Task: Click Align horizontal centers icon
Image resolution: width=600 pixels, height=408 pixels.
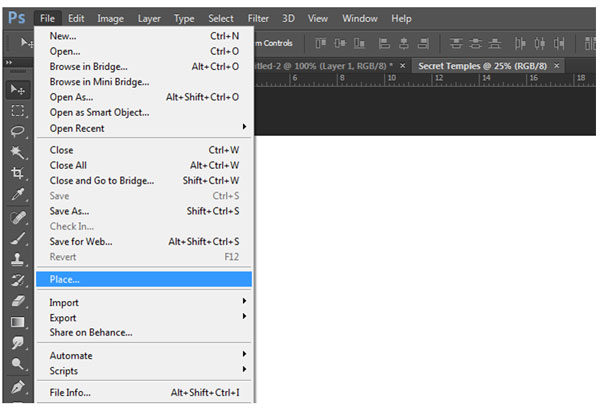Action: (x=404, y=43)
